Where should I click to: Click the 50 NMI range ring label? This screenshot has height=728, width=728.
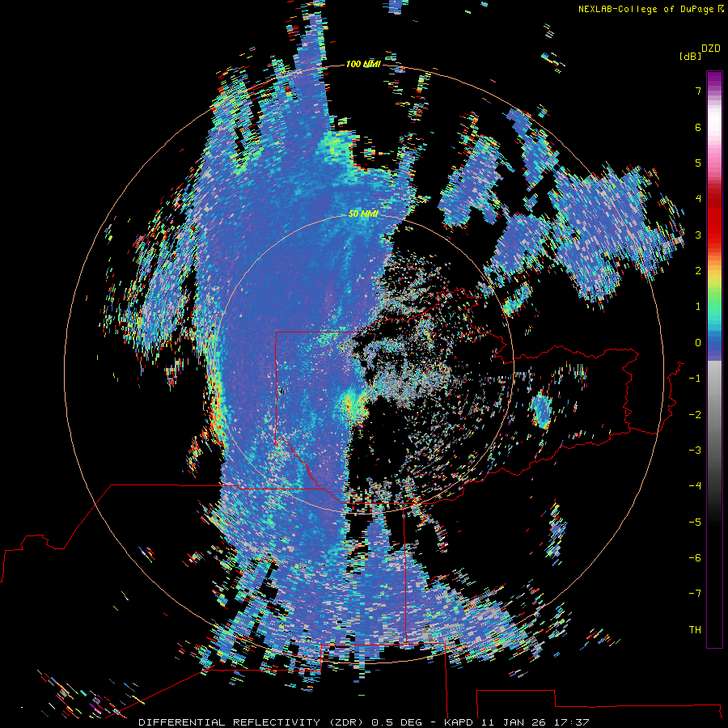pyautogui.click(x=363, y=214)
